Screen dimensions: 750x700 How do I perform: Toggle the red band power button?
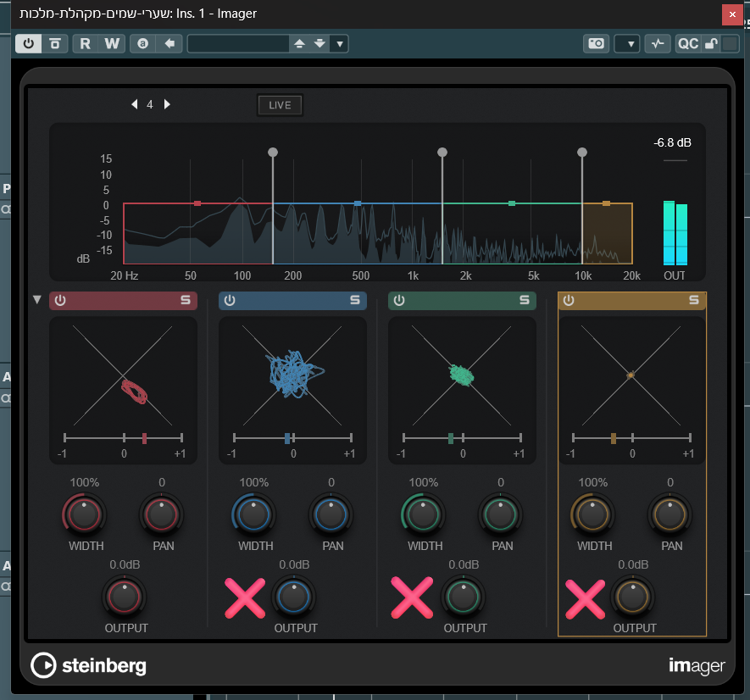(x=60, y=301)
